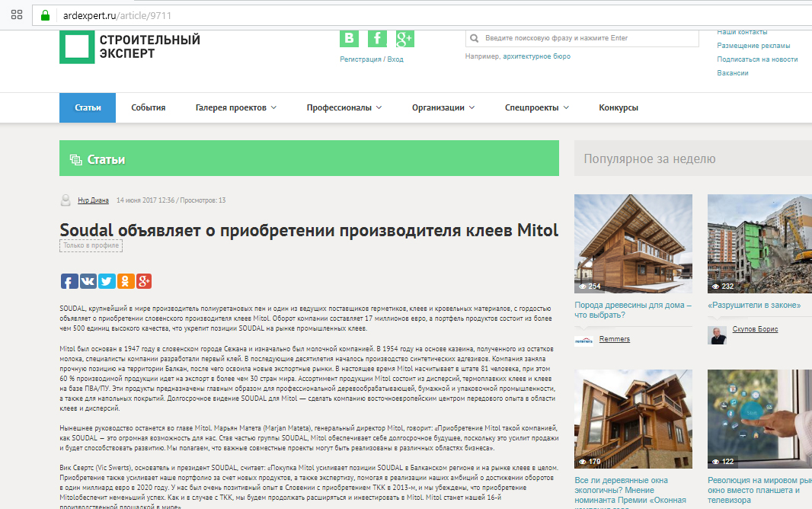Open the Google Plus header icon
Viewport: 812px width, 509px height.
405,38
